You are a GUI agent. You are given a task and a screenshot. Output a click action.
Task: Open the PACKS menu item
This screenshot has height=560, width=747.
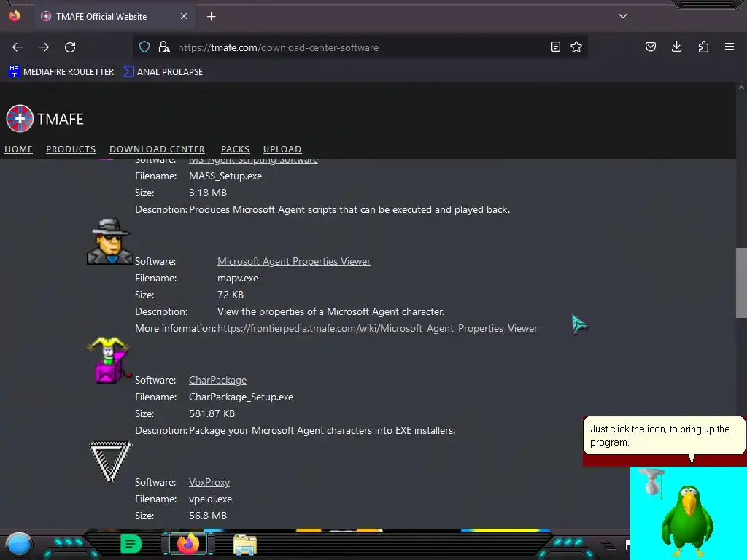click(x=236, y=149)
